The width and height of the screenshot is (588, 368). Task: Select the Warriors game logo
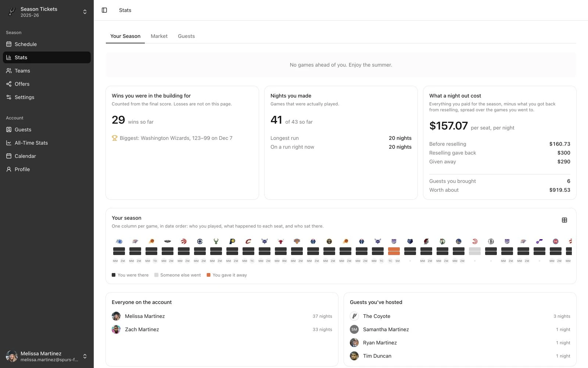[459, 241]
